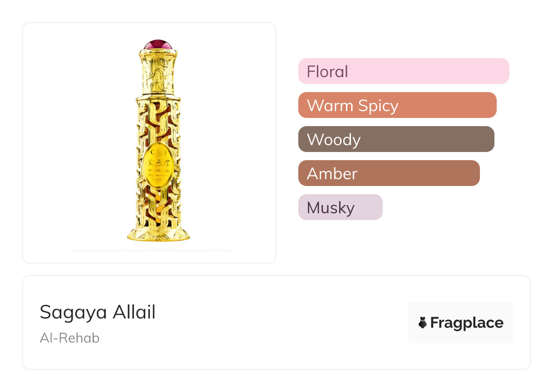The image size is (553, 392).
Task: Click the oval gold label on bottle
Action: pos(158,166)
